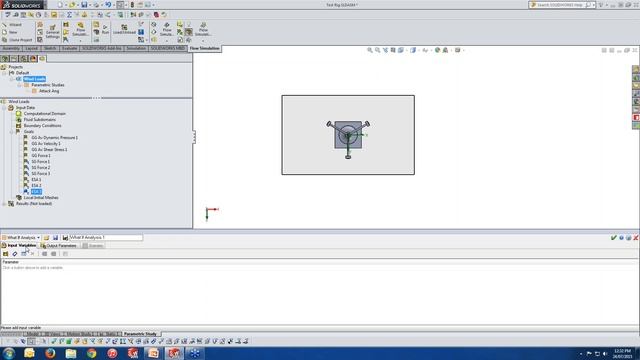Collapse the Input Data tree node

click(4, 108)
